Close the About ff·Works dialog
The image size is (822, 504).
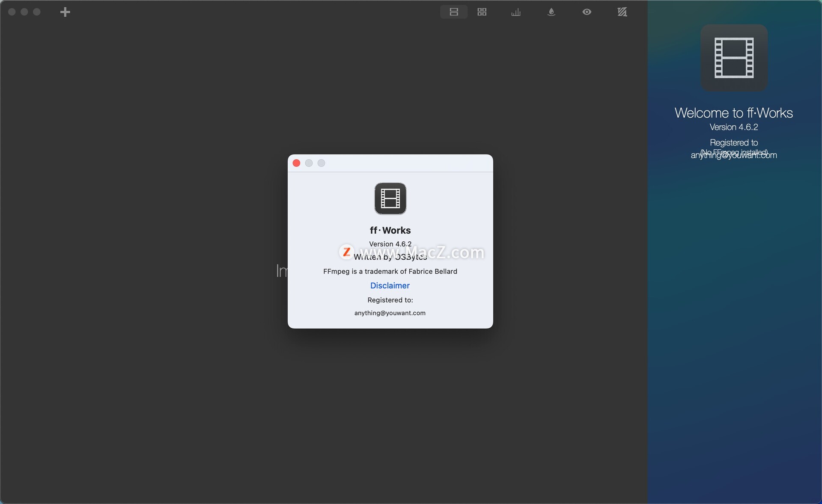pos(296,163)
